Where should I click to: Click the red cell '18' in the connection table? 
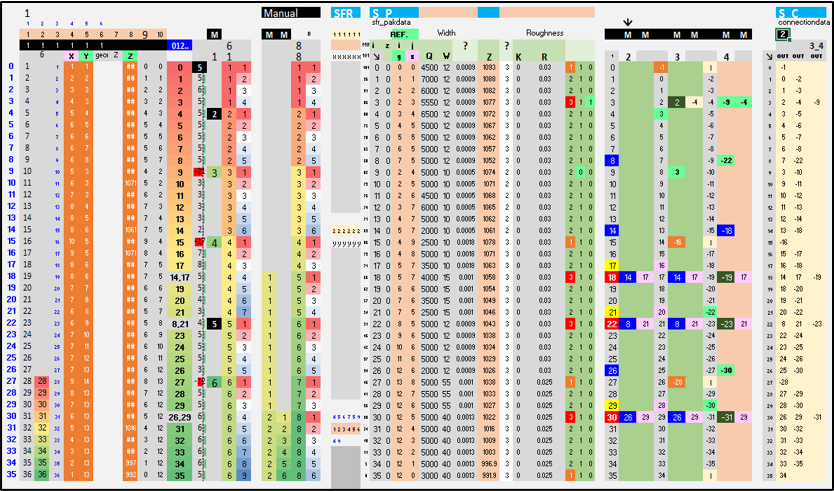[612, 277]
